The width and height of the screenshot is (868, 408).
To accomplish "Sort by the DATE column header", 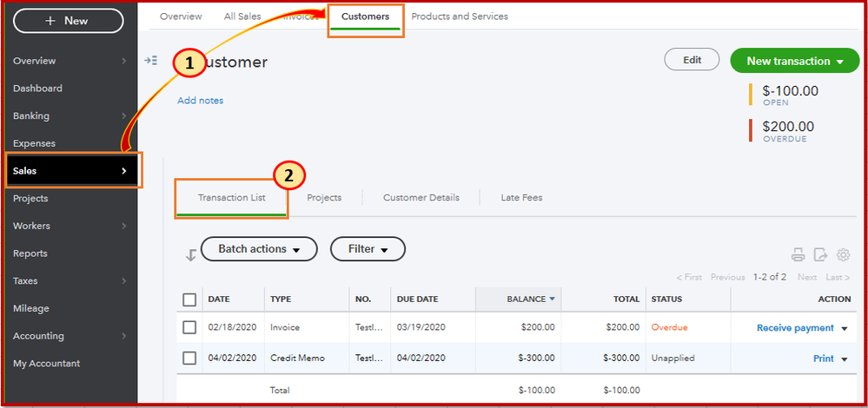I will 219,299.
